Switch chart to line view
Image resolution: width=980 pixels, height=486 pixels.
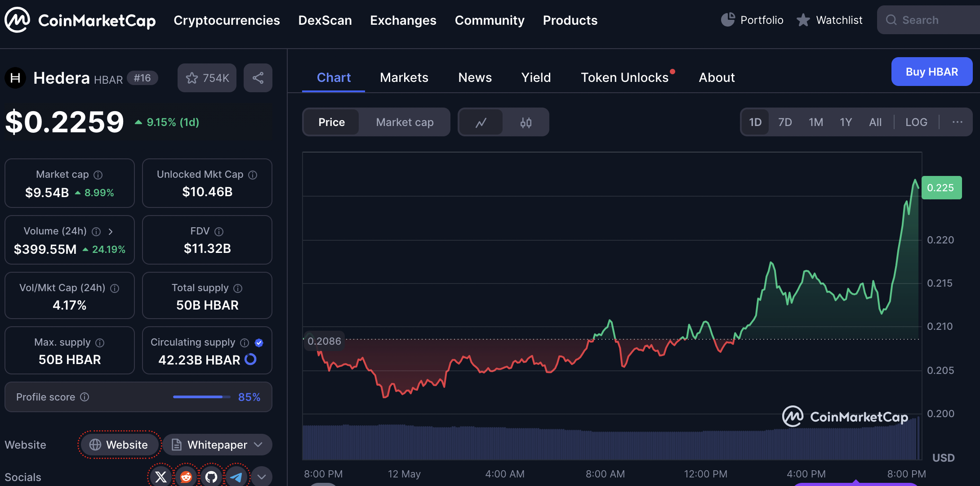coord(481,122)
